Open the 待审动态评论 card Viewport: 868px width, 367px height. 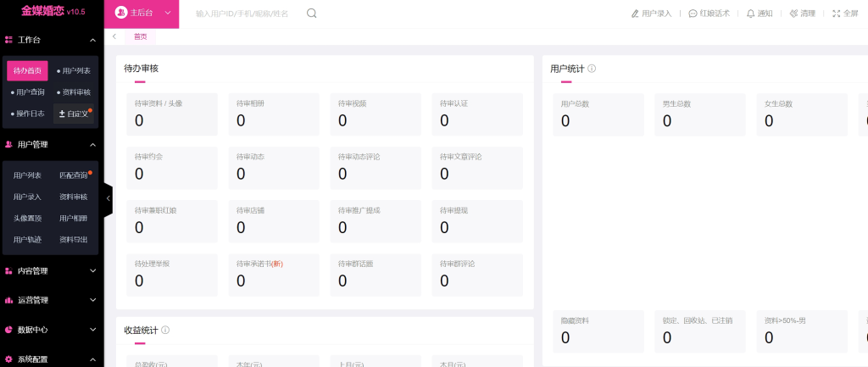[376, 168]
